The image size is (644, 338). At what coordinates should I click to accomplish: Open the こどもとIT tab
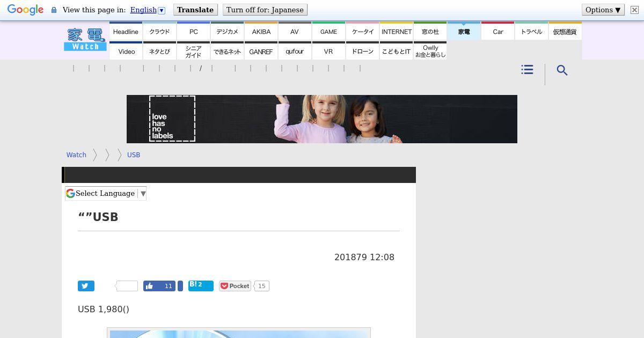point(396,51)
